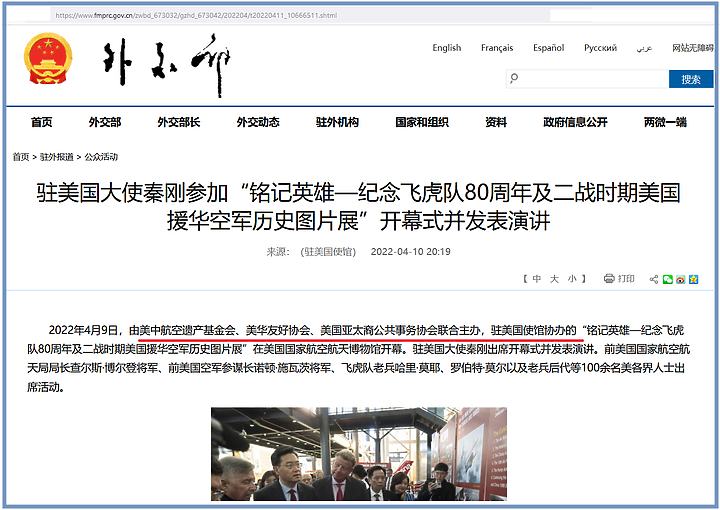Switch site language to Русский
The width and height of the screenshot is (720, 510).
[x=600, y=48]
